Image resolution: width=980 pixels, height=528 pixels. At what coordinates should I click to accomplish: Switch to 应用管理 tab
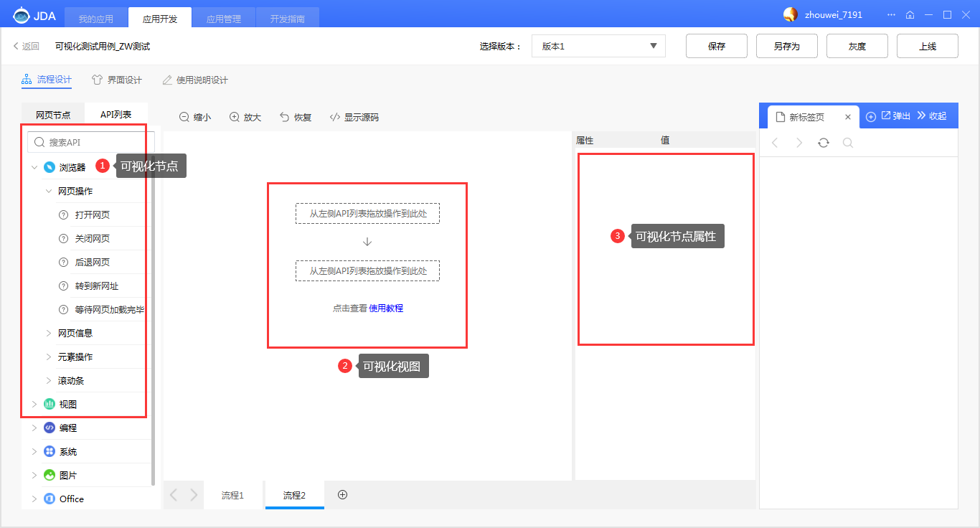pos(224,19)
